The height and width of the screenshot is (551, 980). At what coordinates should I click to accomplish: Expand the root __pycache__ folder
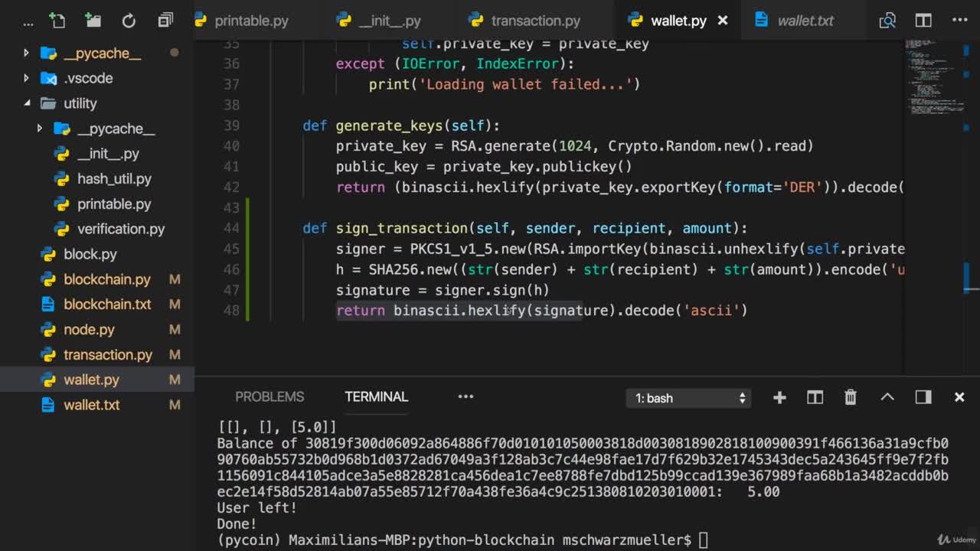click(26, 53)
